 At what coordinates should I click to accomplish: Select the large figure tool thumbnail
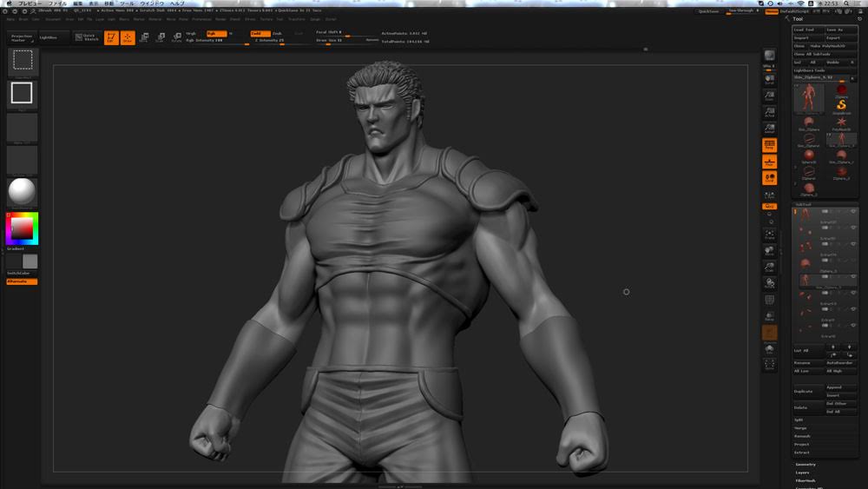pos(809,97)
